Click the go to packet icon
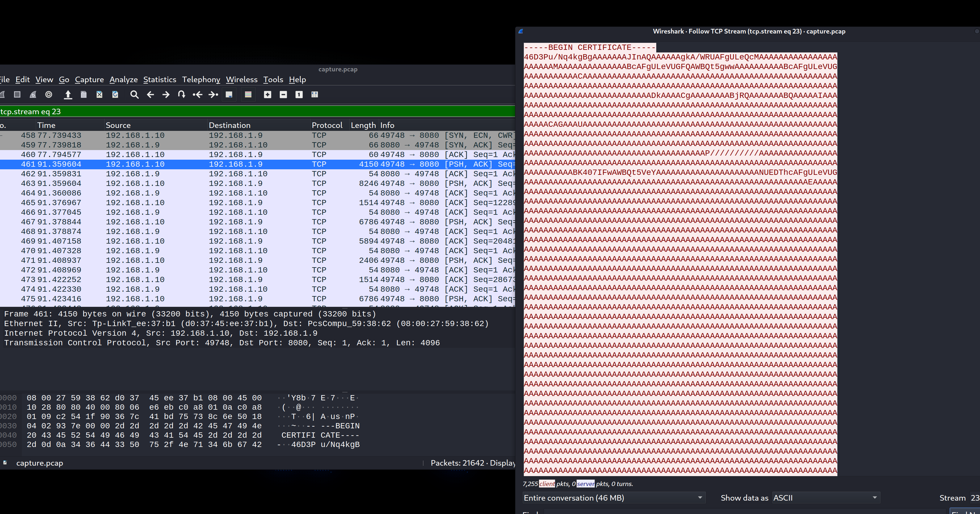980x514 pixels. click(x=181, y=95)
